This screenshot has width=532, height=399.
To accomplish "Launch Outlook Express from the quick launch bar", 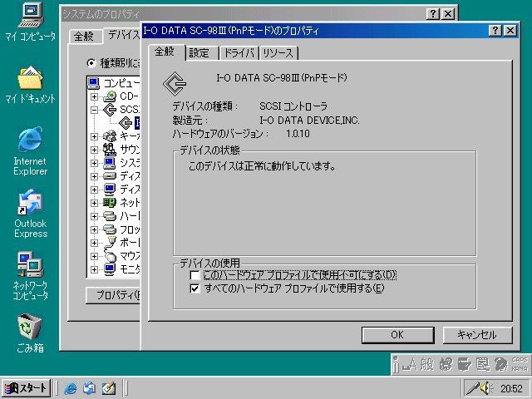I will coord(90,388).
